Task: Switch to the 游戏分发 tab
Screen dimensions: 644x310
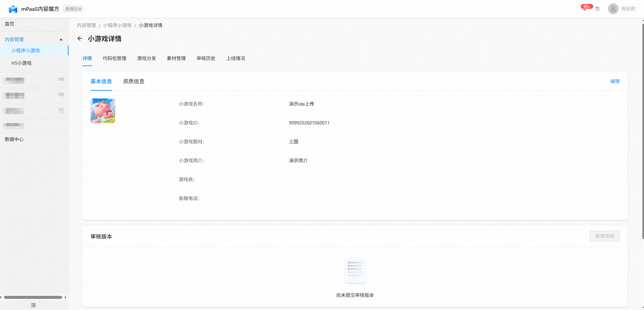Action: (x=147, y=58)
